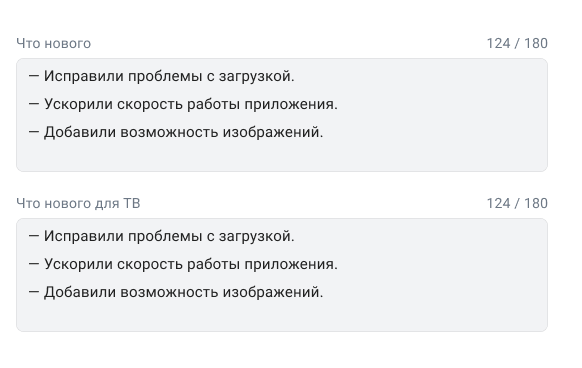Image resolution: width=582 pixels, height=368 pixels.
Task: Click the word "загрузкой" in the first field
Action: click(256, 76)
